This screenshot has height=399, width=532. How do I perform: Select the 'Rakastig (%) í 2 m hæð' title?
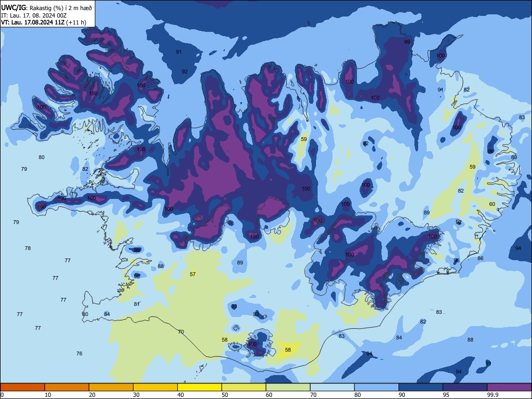pos(61,7)
